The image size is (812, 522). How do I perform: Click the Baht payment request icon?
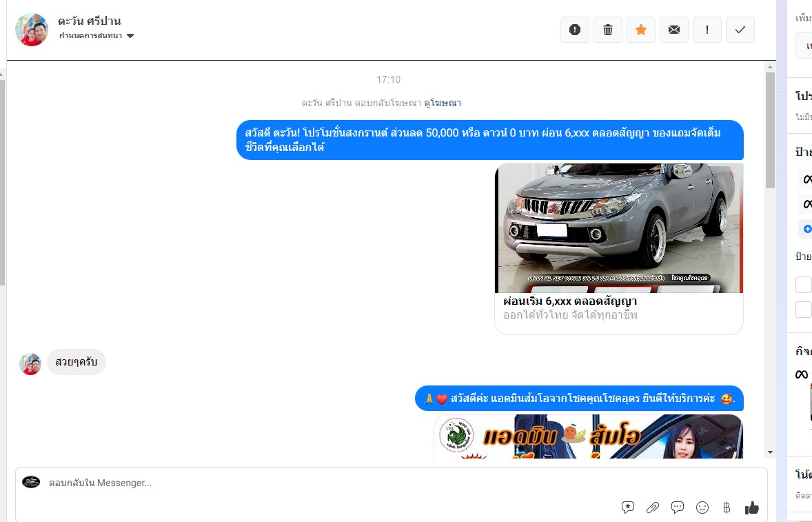[x=727, y=508]
